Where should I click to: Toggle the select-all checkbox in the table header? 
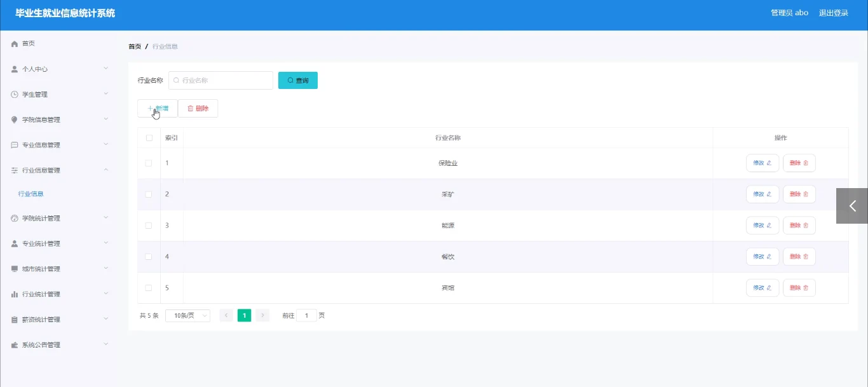[149, 138]
